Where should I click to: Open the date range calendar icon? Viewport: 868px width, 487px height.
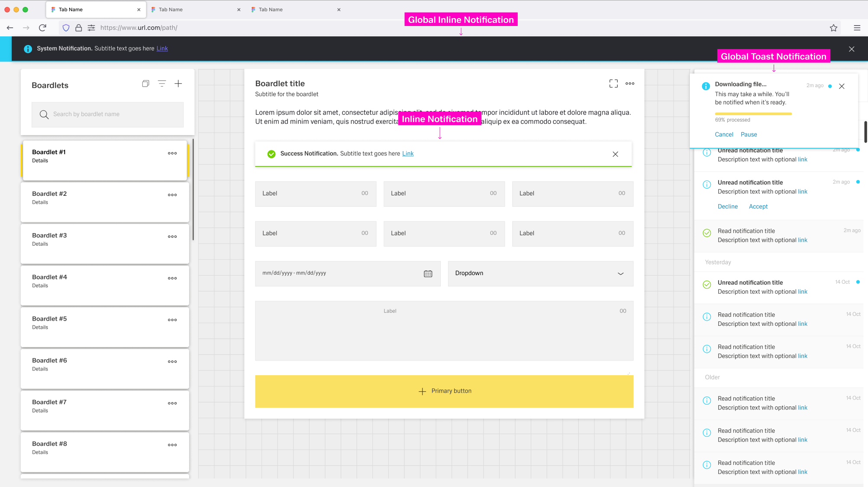(x=428, y=273)
